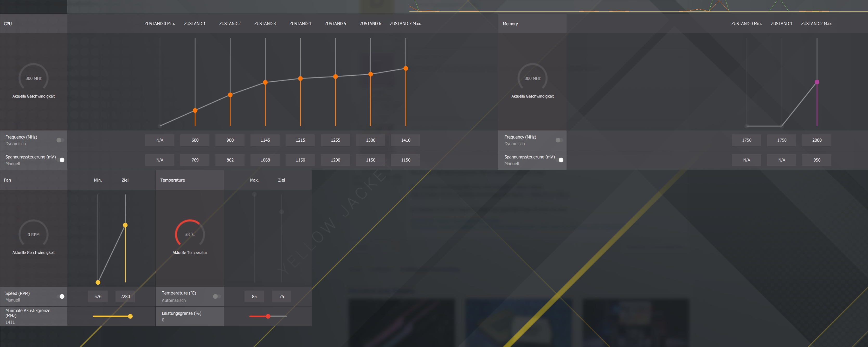Click fan Min. yellow slider point
The width and height of the screenshot is (868, 347).
click(98, 282)
